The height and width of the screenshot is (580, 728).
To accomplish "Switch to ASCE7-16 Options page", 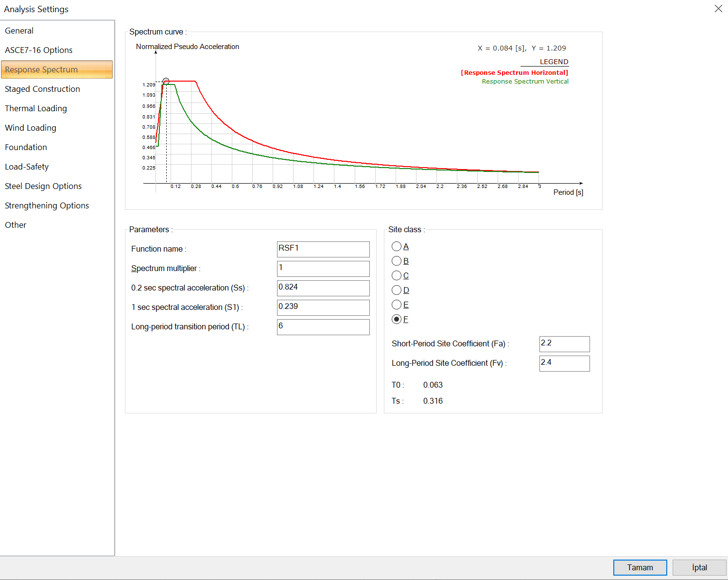I will click(x=38, y=50).
